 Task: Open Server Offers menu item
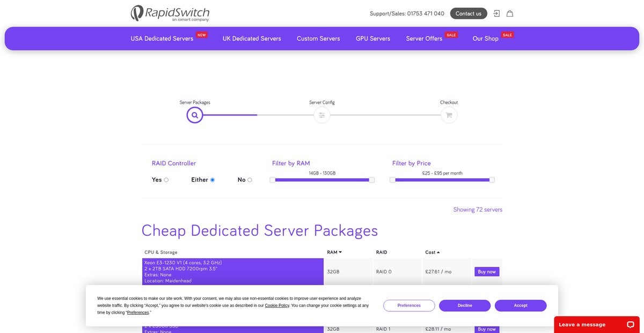pyautogui.click(x=424, y=39)
